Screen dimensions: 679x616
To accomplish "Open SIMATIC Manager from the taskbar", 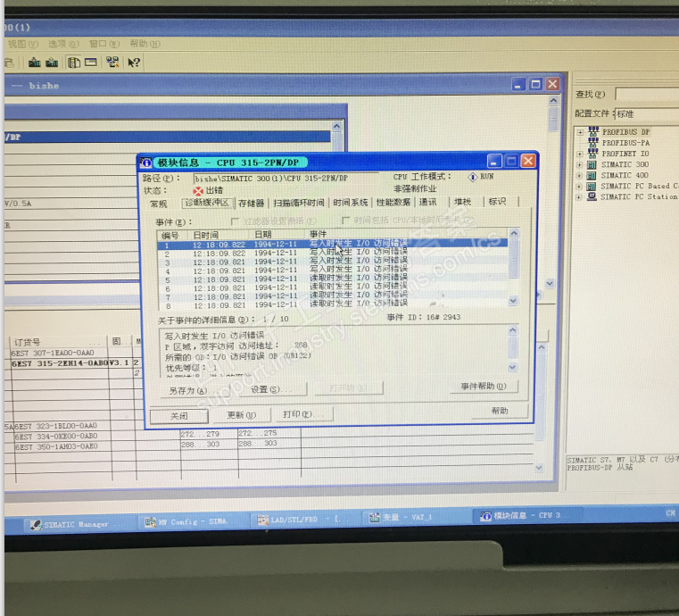I will point(77,524).
